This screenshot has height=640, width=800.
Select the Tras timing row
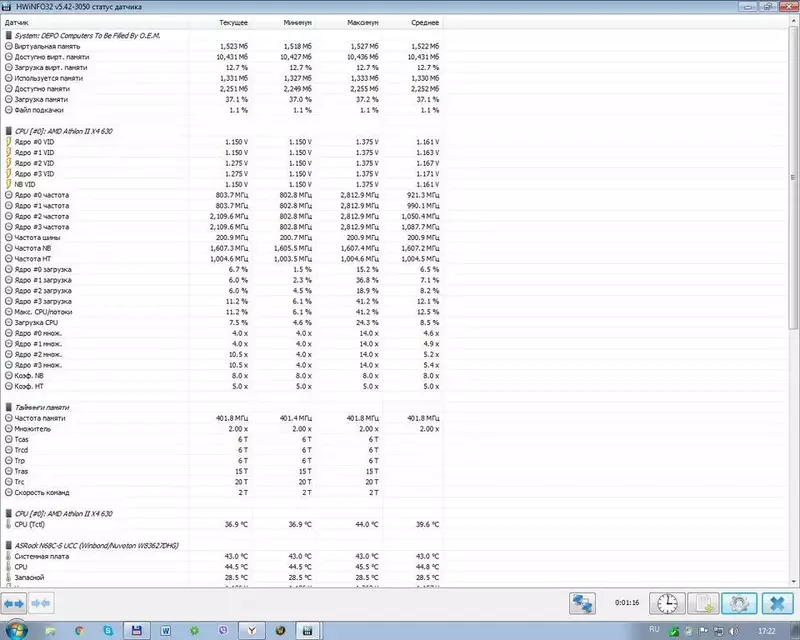click(222, 471)
